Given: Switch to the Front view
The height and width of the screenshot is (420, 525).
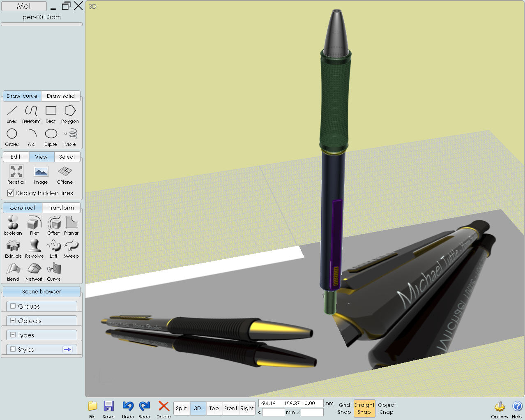Looking at the screenshot, I should pos(230,408).
